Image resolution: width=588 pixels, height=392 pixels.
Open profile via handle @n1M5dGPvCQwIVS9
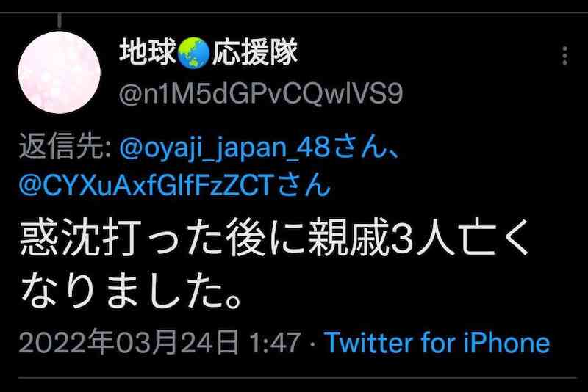261,94
